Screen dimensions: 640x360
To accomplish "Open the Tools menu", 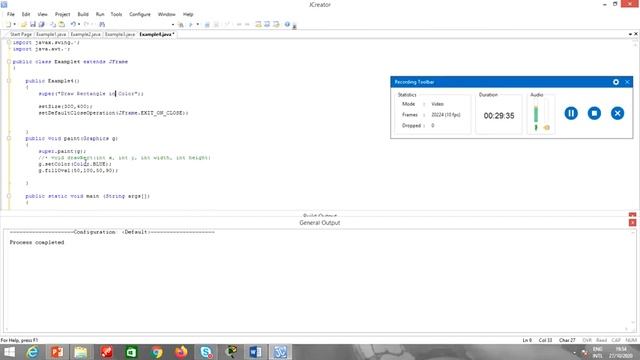I will click(116, 14).
